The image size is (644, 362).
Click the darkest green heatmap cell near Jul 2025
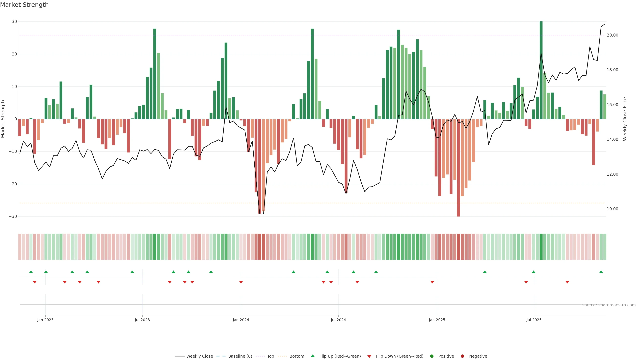tap(541, 247)
